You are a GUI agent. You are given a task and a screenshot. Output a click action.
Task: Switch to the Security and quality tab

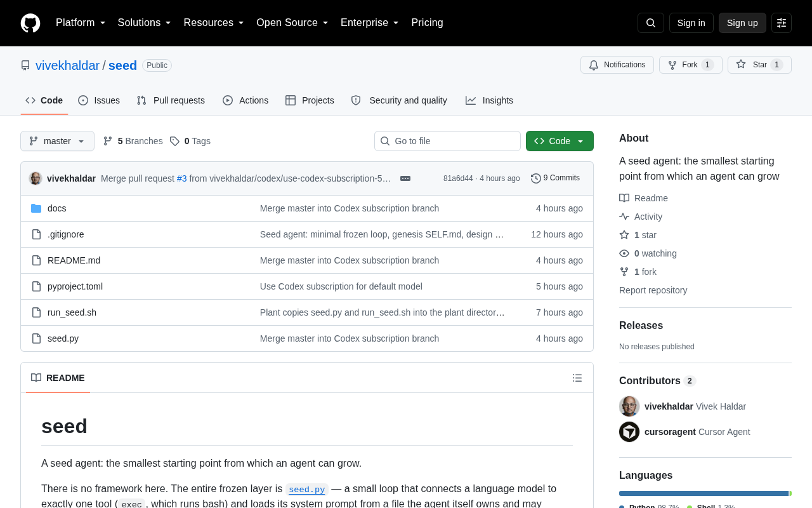click(x=399, y=100)
